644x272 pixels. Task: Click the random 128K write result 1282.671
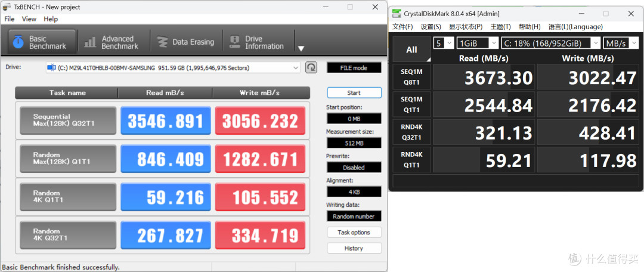click(260, 159)
